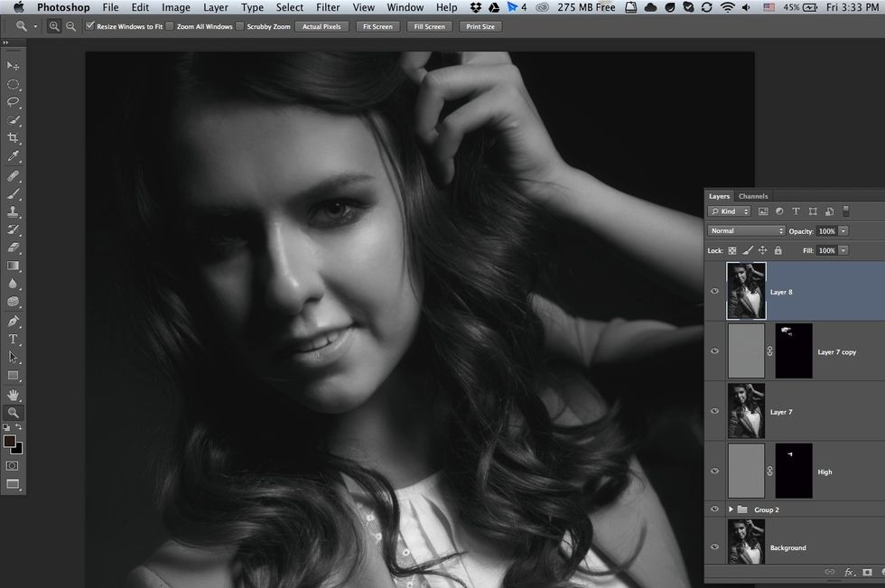Click the filter for type layers icon

(x=796, y=210)
